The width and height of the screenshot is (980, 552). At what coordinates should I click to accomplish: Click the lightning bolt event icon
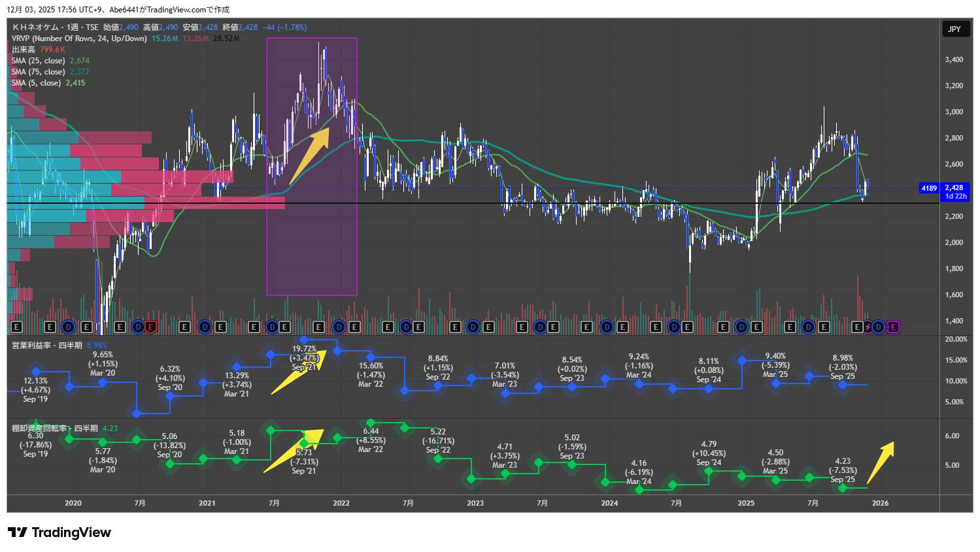(x=868, y=327)
